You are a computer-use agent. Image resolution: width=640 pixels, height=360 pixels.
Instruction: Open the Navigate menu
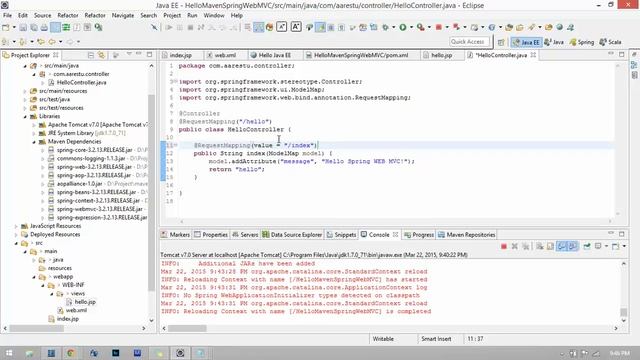tap(123, 16)
